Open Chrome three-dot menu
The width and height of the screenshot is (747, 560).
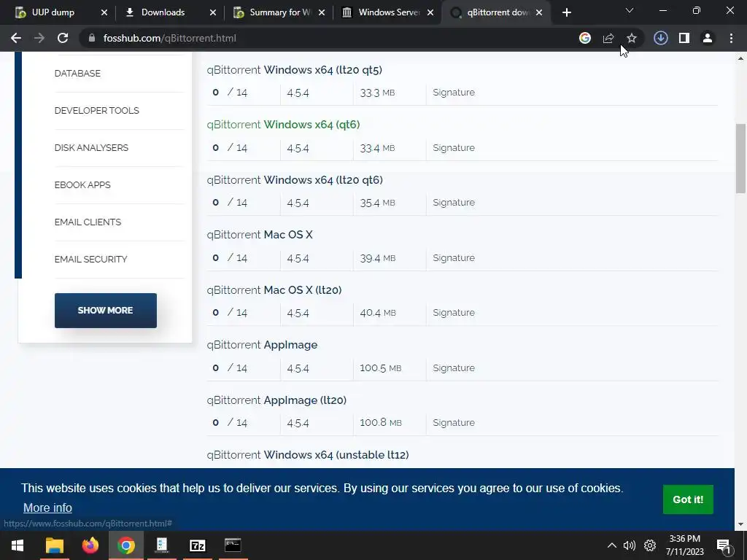pyautogui.click(x=731, y=38)
